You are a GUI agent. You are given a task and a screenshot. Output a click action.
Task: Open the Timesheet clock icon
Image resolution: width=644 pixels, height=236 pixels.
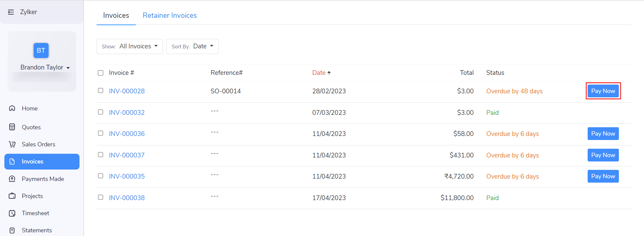coord(12,213)
